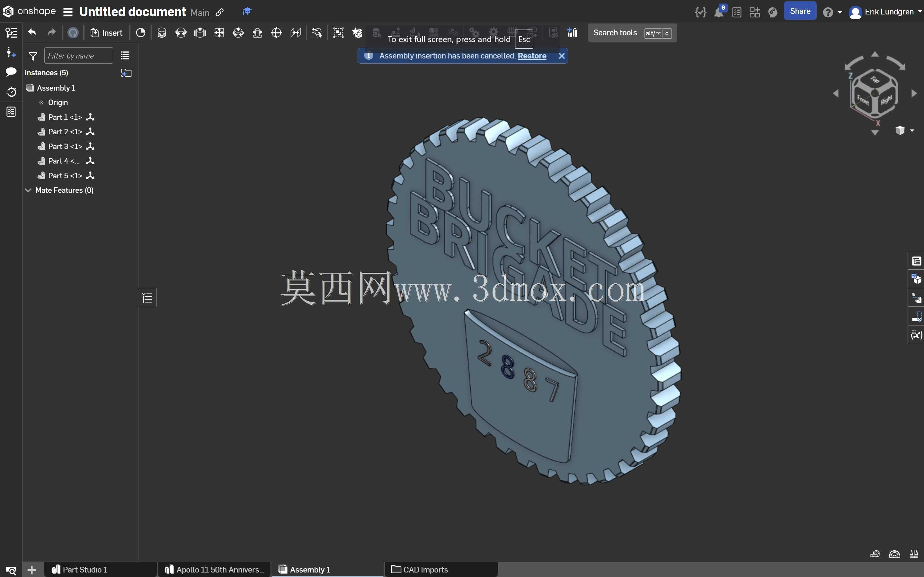Open the toolbar customization icon before Search tools
The height and width of the screenshot is (577, 924).
coord(572,33)
